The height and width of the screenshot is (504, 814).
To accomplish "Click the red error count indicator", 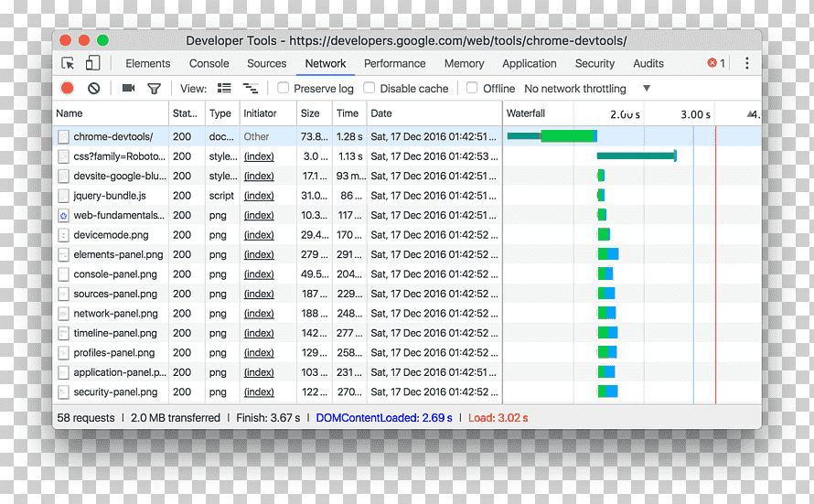I will coord(716,63).
